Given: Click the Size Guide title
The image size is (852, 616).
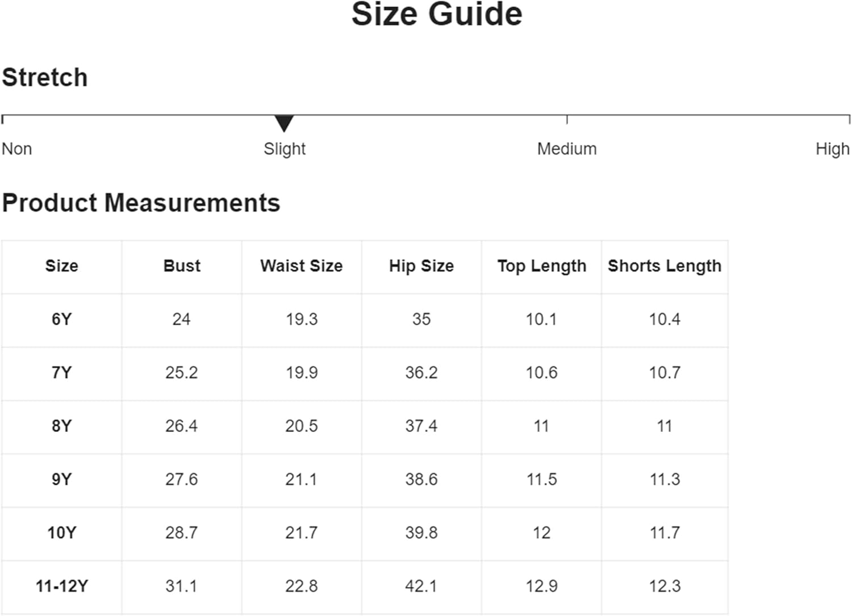Looking at the screenshot, I should pyautogui.click(x=437, y=14).
